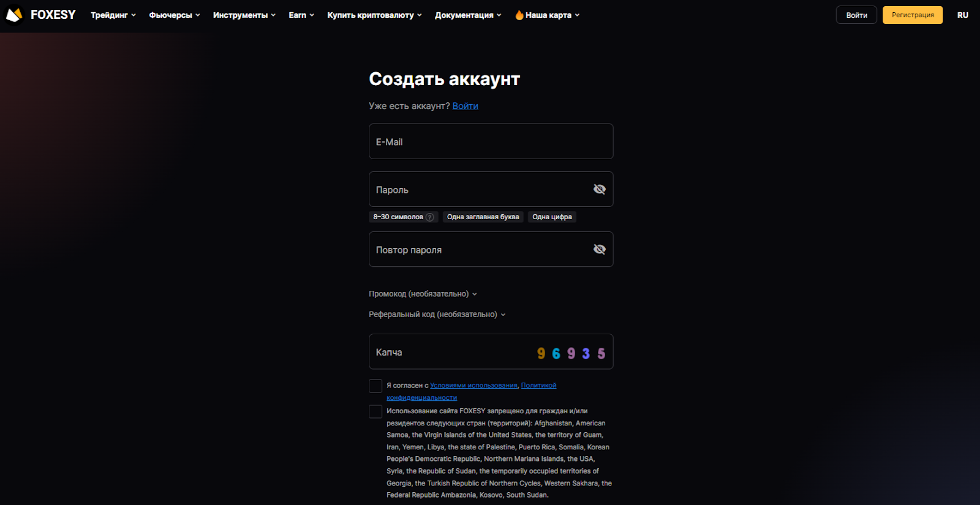Viewport: 980px width, 505px height.
Task: Click the E-Mail input field
Action: pyautogui.click(x=491, y=141)
